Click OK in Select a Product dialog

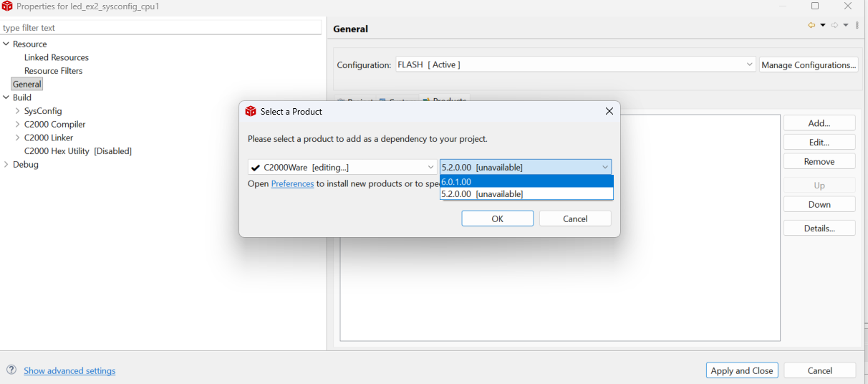pyautogui.click(x=497, y=219)
